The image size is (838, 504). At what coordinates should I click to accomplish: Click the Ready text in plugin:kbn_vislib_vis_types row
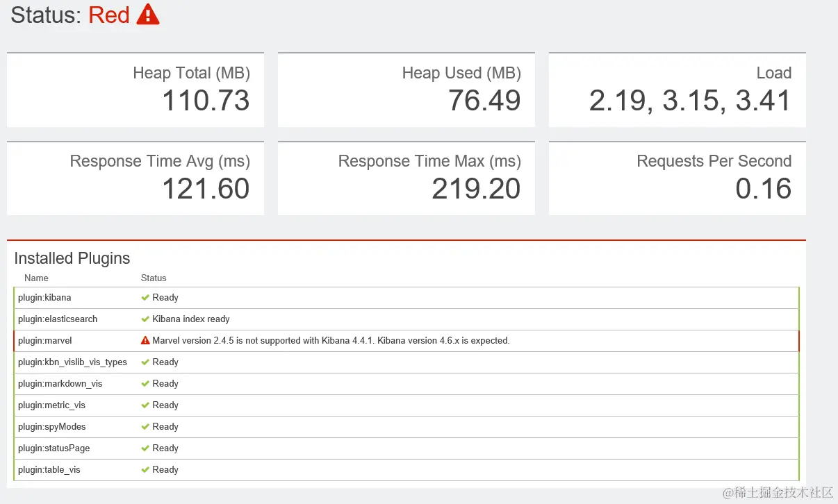(165, 362)
